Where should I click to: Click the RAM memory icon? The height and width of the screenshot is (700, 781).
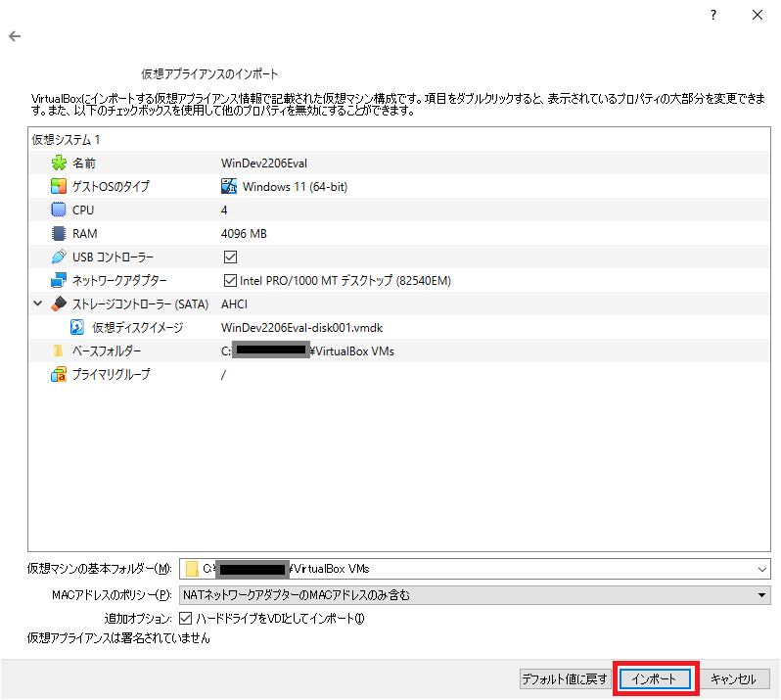[59, 233]
